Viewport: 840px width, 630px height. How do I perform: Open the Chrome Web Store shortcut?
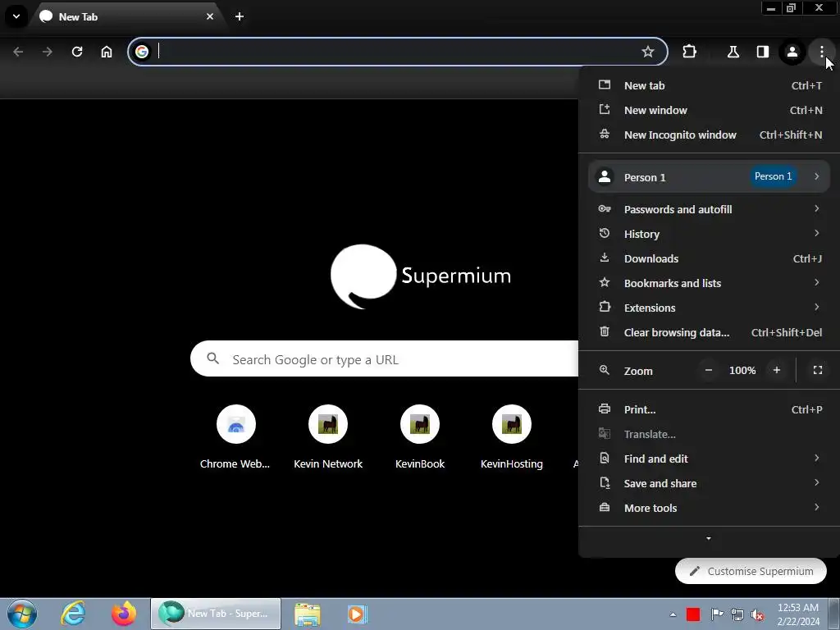click(235, 438)
